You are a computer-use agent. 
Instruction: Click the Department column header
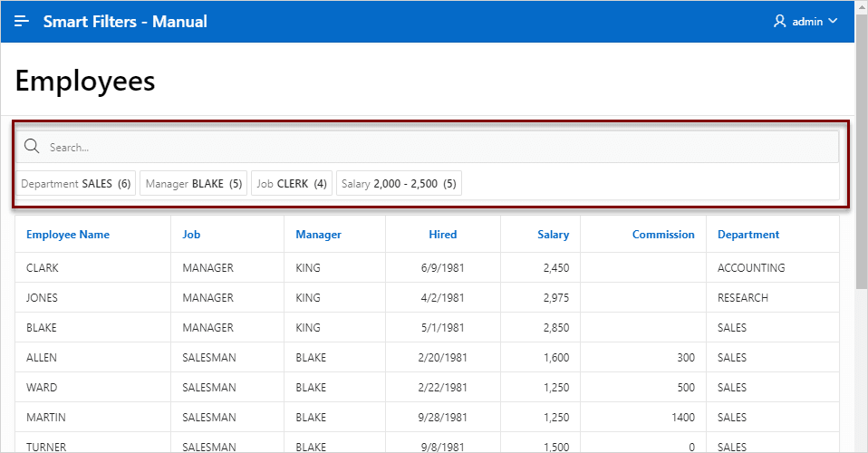click(748, 235)
